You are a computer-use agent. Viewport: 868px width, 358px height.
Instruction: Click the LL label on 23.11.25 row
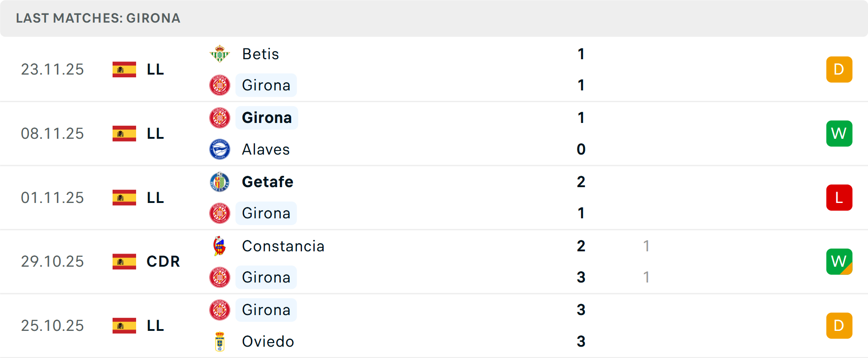[x=155, y=69]
